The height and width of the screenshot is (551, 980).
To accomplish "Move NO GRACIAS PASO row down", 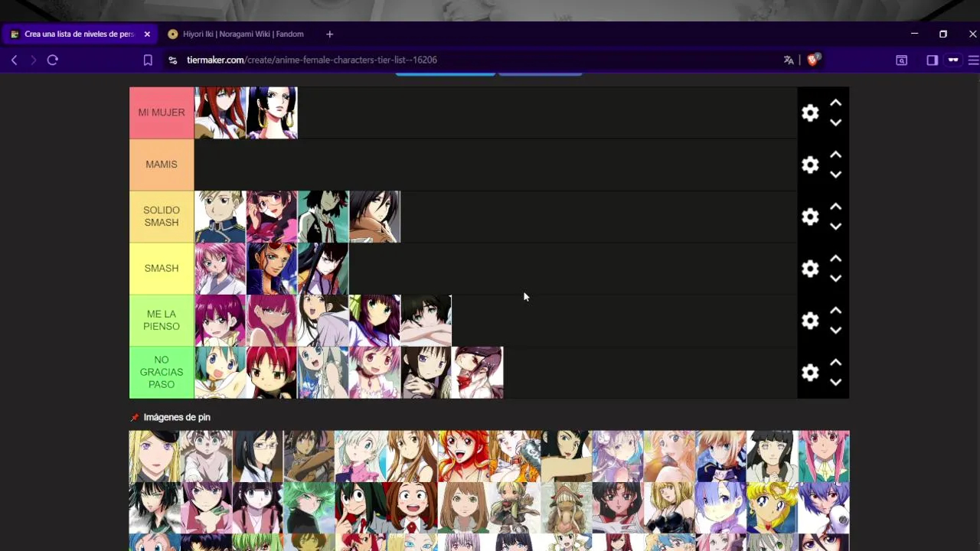I will 836,383.
